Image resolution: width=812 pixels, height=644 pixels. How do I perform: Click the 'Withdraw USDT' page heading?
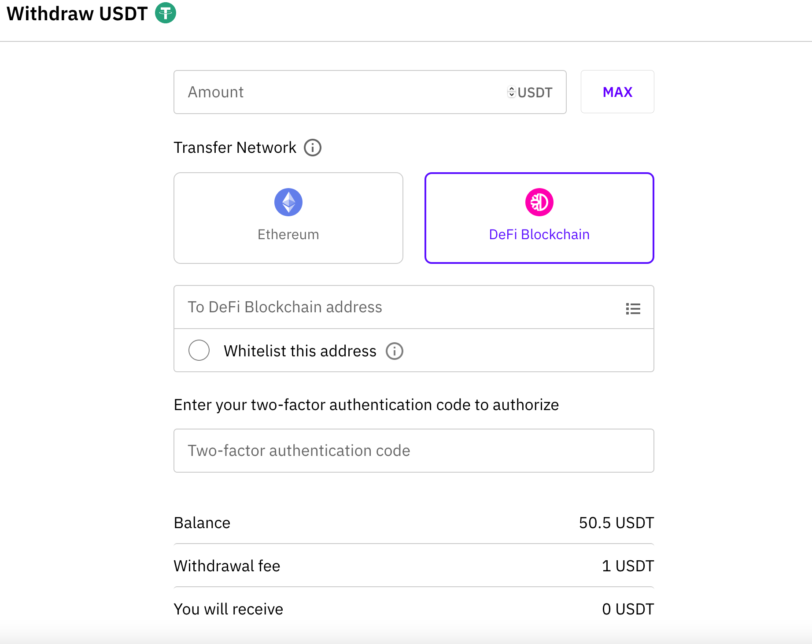coord(77,14)
